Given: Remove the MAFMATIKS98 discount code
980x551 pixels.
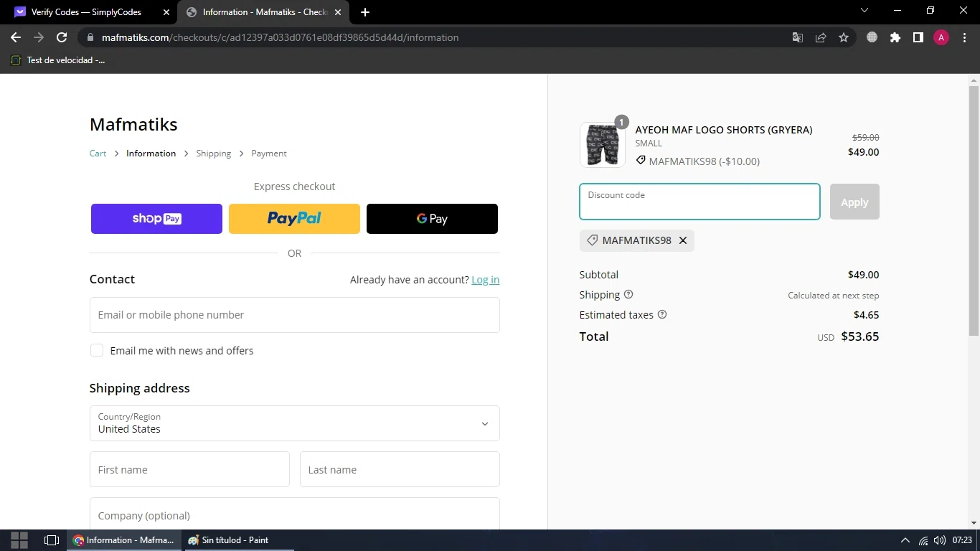Looking at the screenshot, I should pos(683,240).
